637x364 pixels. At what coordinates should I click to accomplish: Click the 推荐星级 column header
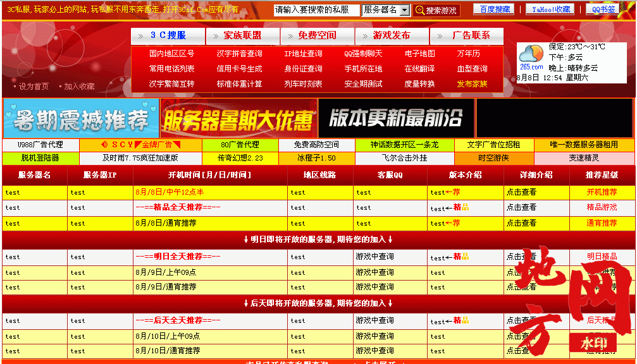[602, 175]
